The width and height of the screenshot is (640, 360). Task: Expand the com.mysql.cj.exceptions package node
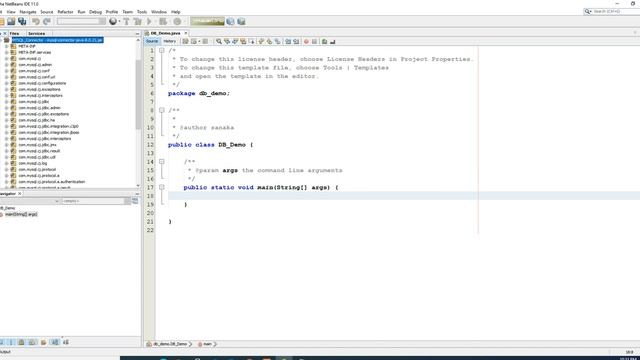[7, 89]
